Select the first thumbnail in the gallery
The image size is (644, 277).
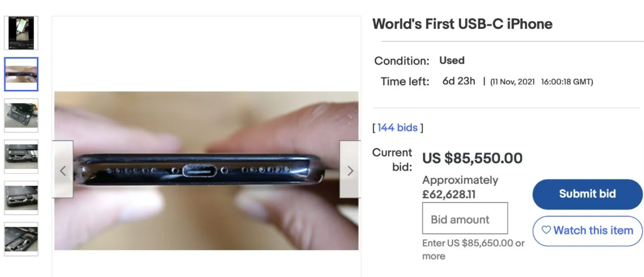click(x=21, y=33)
